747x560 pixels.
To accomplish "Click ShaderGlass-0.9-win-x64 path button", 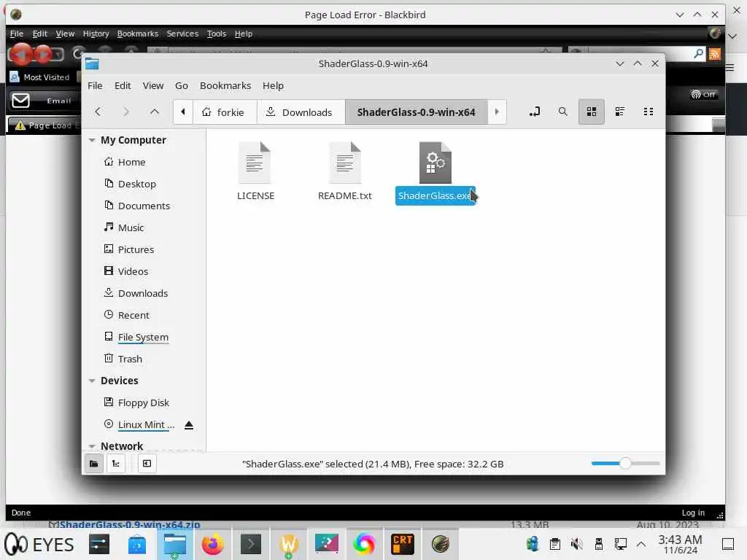I will click(417, 112).
